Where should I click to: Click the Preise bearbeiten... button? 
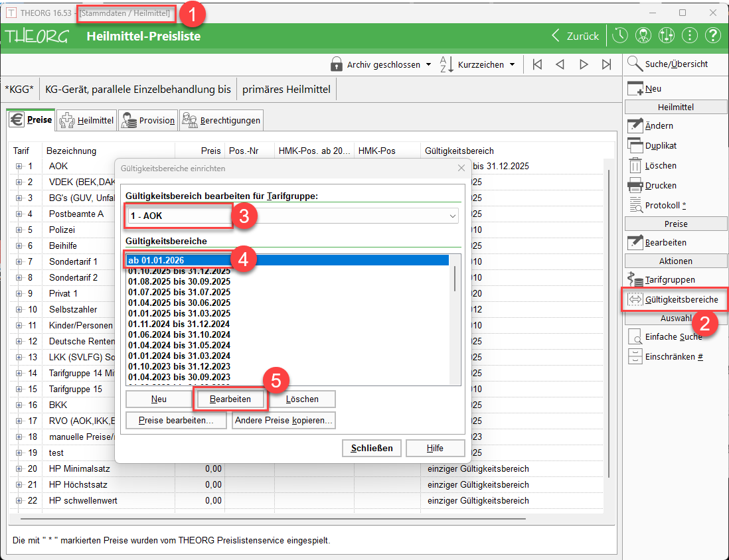[x=176, y=421]
